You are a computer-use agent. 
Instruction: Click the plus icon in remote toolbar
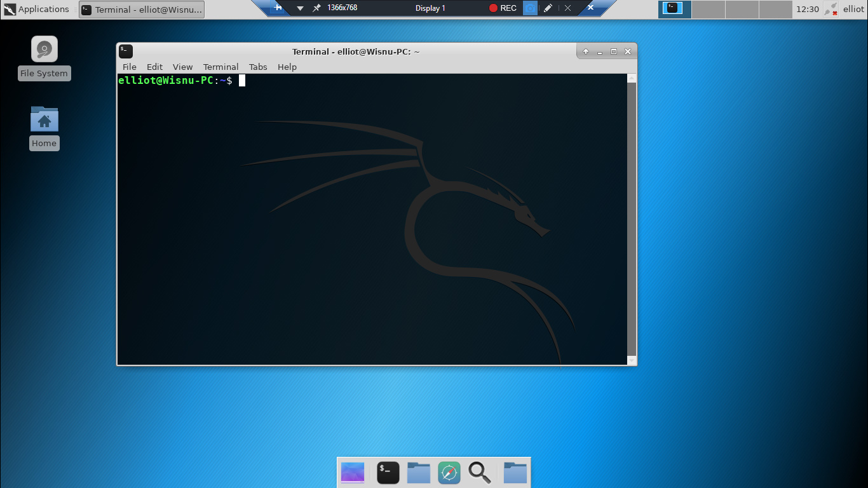[278, 8]
